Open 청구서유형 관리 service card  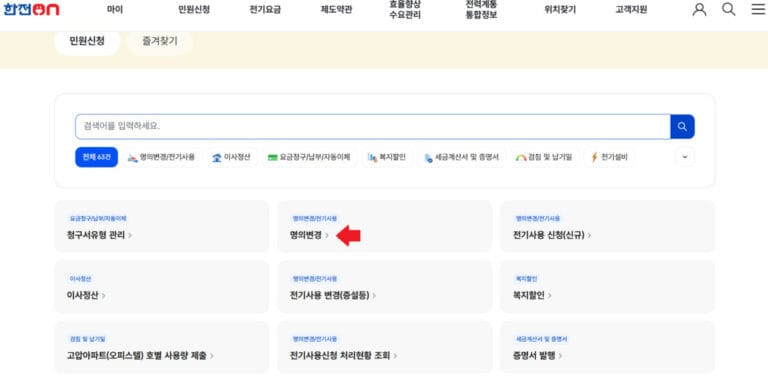tap(162, 226)
